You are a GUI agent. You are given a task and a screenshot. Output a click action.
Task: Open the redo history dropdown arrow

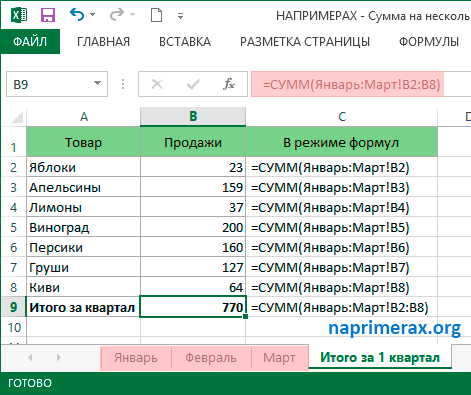(x=133, y=15)
